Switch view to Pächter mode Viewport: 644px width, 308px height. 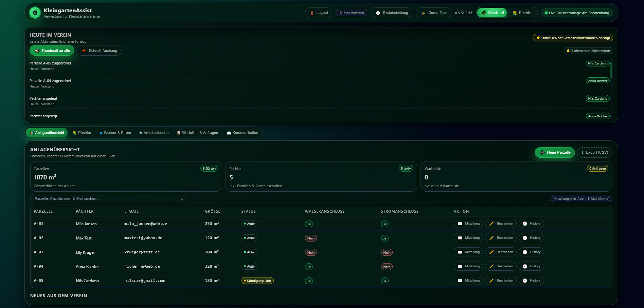(x=522, y=13)
